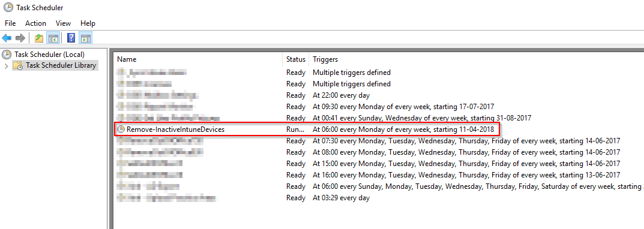Click first 'Multiple triggers defined' row
The image size is (644, 229).
coord(352,73)
